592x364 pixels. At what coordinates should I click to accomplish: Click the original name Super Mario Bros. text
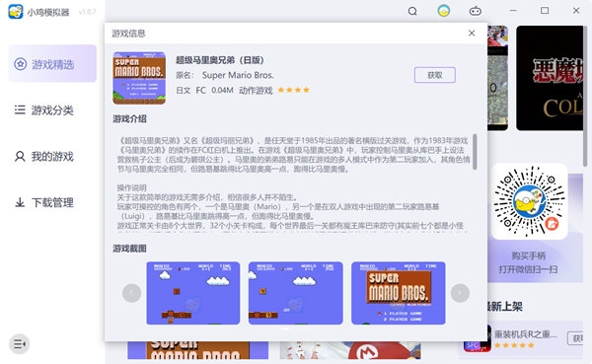tap(238, 75)
